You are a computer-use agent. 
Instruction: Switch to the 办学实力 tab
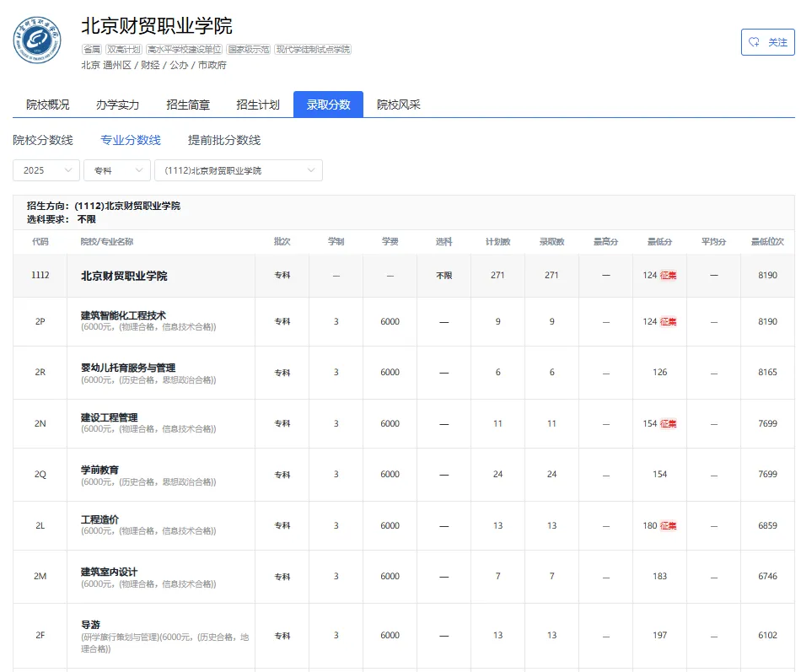point(117,105)
